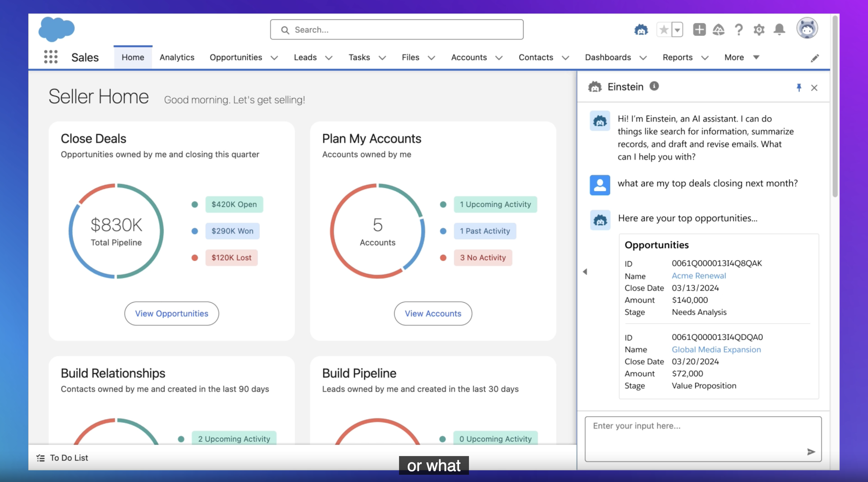
Task: Click the Favorites star icon
Action: click(x=664, y=30)
